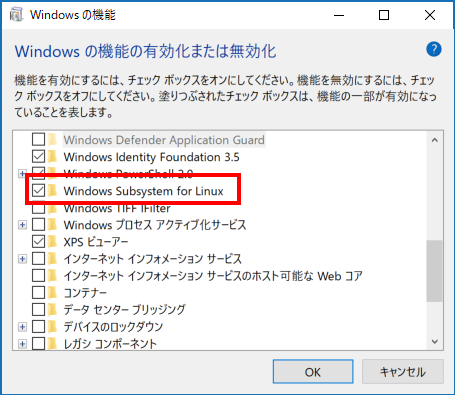Select Windows Defender Application Guard label

tap(164, 140)
